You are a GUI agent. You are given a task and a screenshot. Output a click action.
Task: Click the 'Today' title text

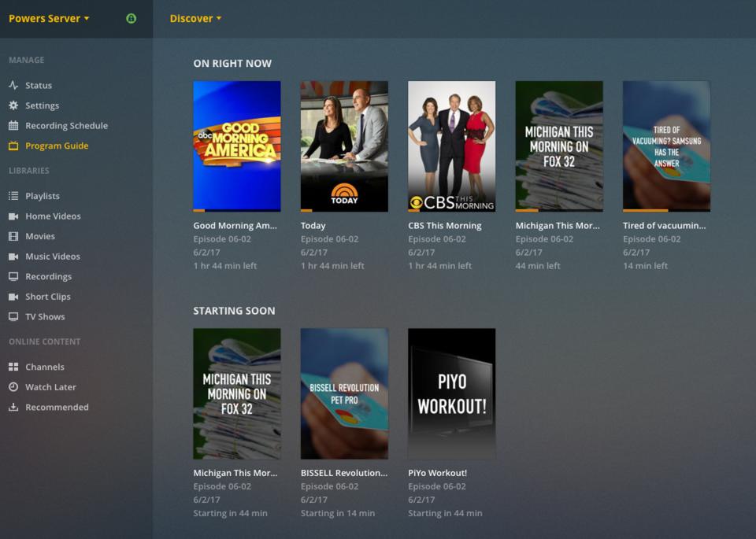[x=313, y=225]
